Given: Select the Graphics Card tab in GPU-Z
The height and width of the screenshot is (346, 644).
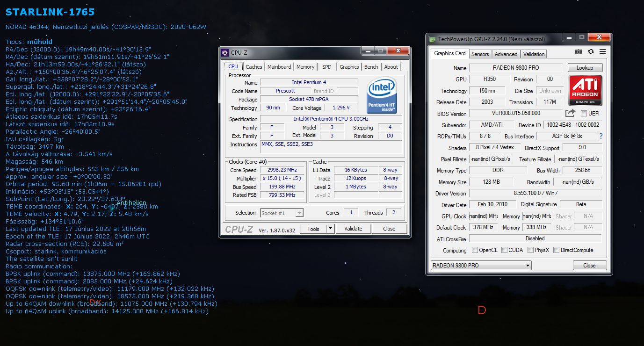Looking at the screenshot, I should pos(450,53).
